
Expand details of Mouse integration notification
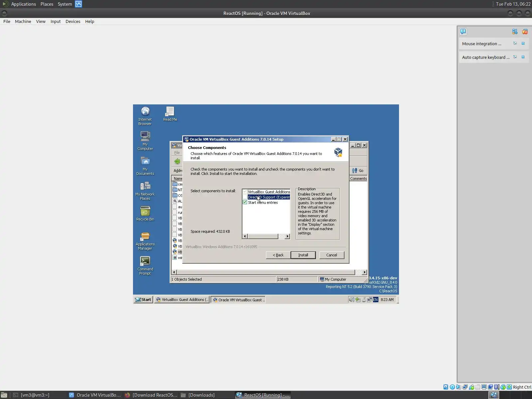515,44
